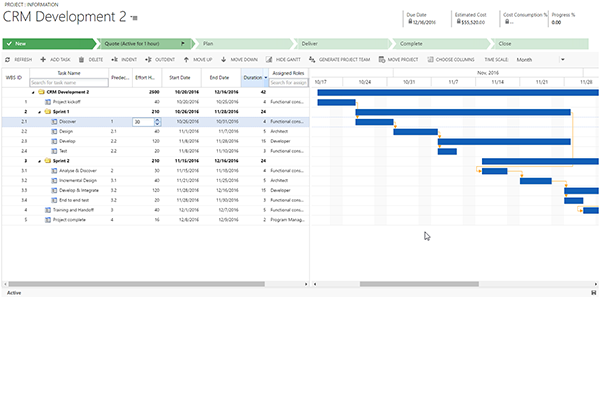Click the Start Date column header
Viewport: 600px width, 420px height.
pyautogui.click(x=181, y=78)
